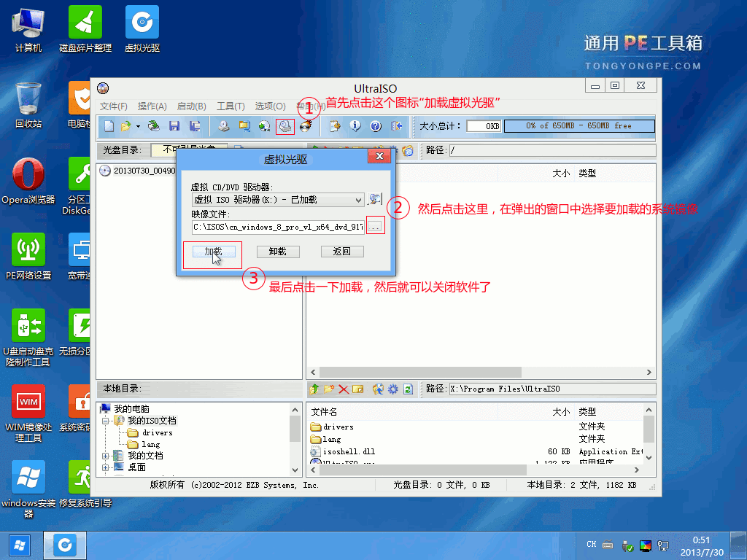747x560 pixels.
Task: Expand the 虚拟 ISO 驱动器 (K:) dropdown
Action: coord(359,200)
